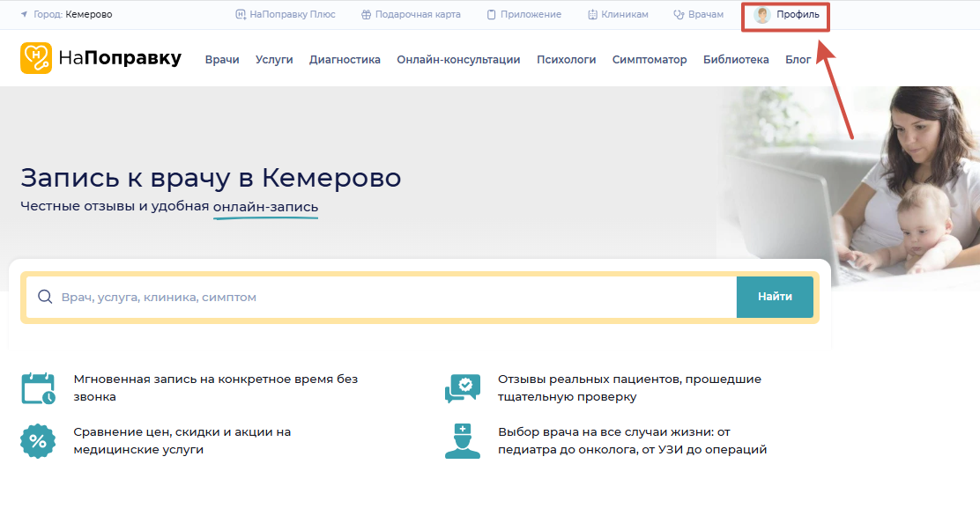Open Подарочная карта page
Screen dimensions: 980x523
click(x=418, y=14)
